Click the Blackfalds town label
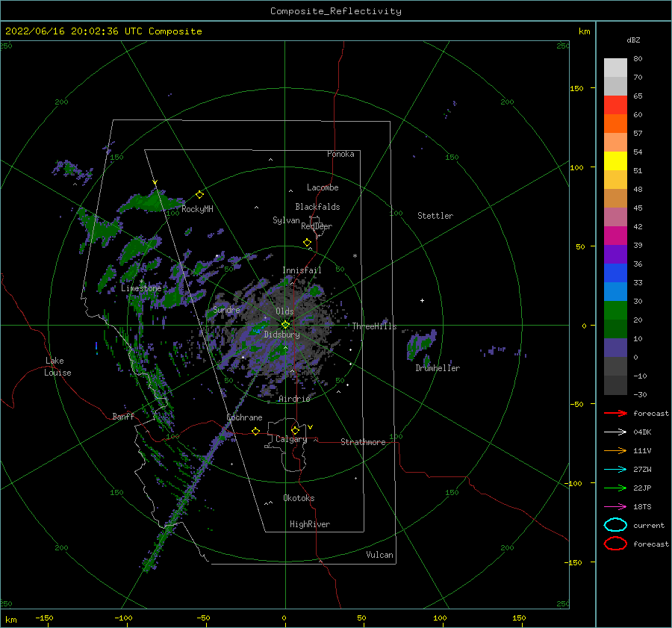 (x=317, y=207)
